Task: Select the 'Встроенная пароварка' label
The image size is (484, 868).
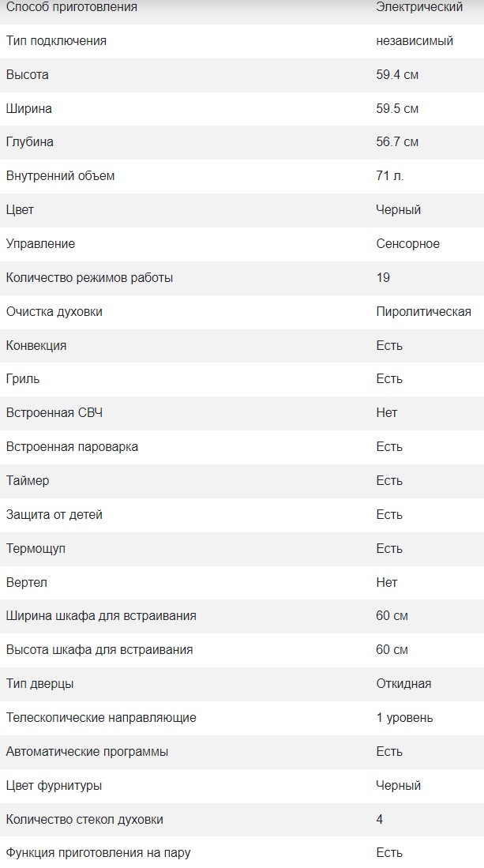Action: (72, 447)
